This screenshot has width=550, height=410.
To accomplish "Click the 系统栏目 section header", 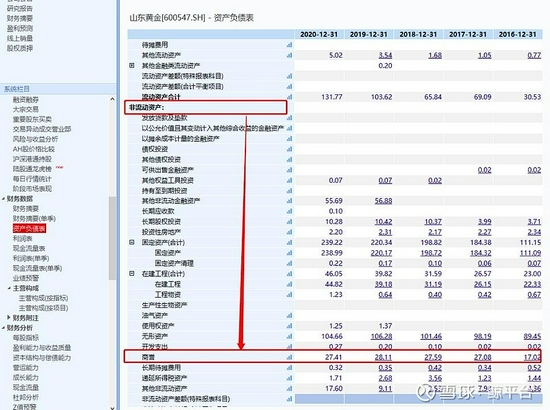I will tap(58, 89).
